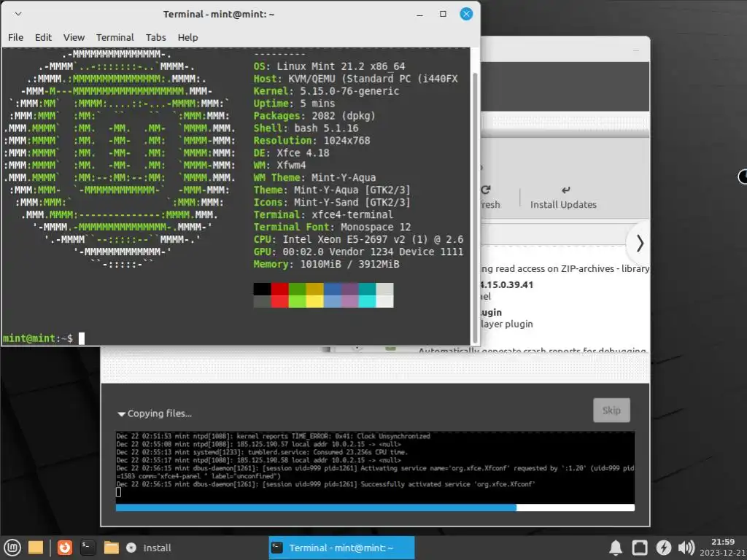This screenshot has width=747, height=560.
Task: Open the terminal window menu arrow
Action: pyautogui.click(x=18, y=14)
